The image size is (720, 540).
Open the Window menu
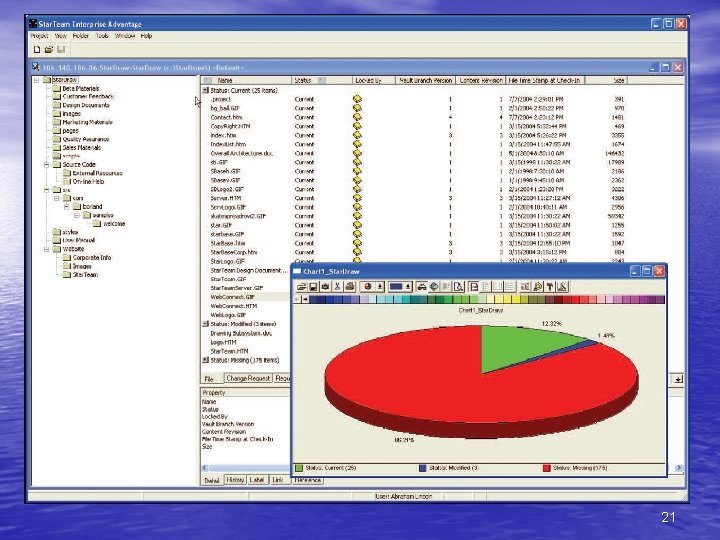coord(125,36)
